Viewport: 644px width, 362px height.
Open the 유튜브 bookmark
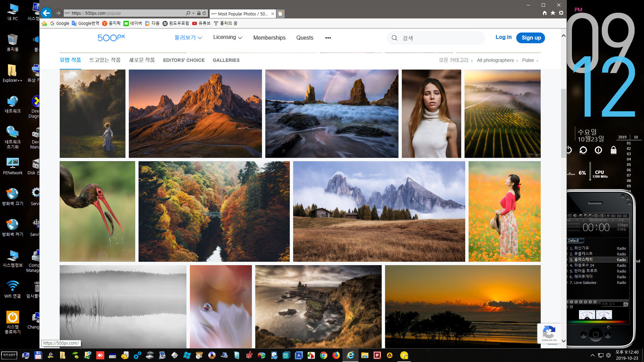click(201, 23)
